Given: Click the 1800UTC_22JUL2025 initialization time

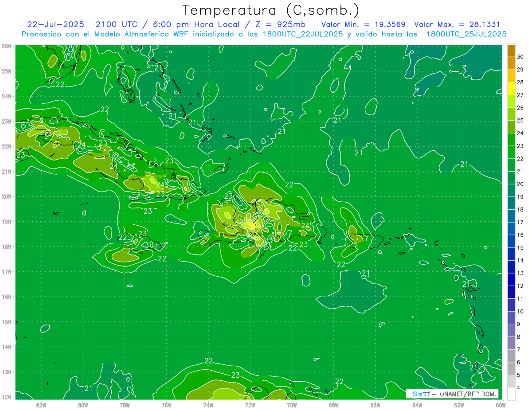Looking at the screenshot, I should [x=302, y=34].
